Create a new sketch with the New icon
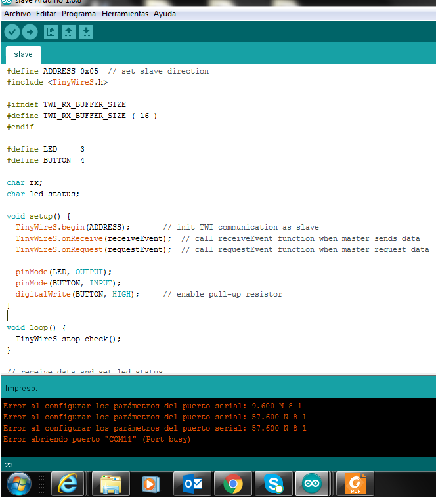 tap(51, 31)
